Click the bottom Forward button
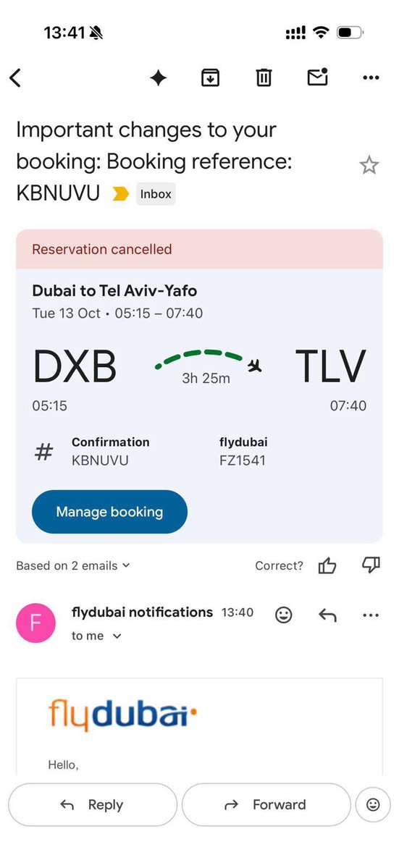Viewport: 399px width, 868px height. click(266, 804)
